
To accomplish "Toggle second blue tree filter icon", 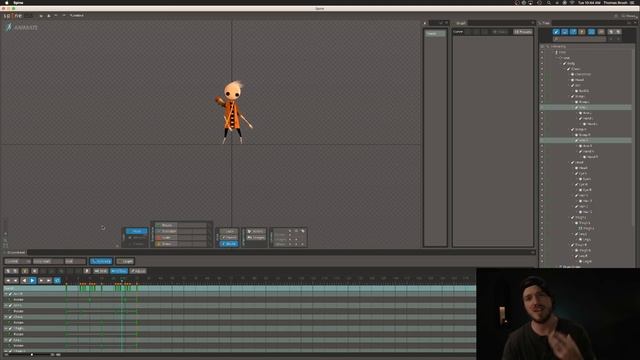I will 564,31.
